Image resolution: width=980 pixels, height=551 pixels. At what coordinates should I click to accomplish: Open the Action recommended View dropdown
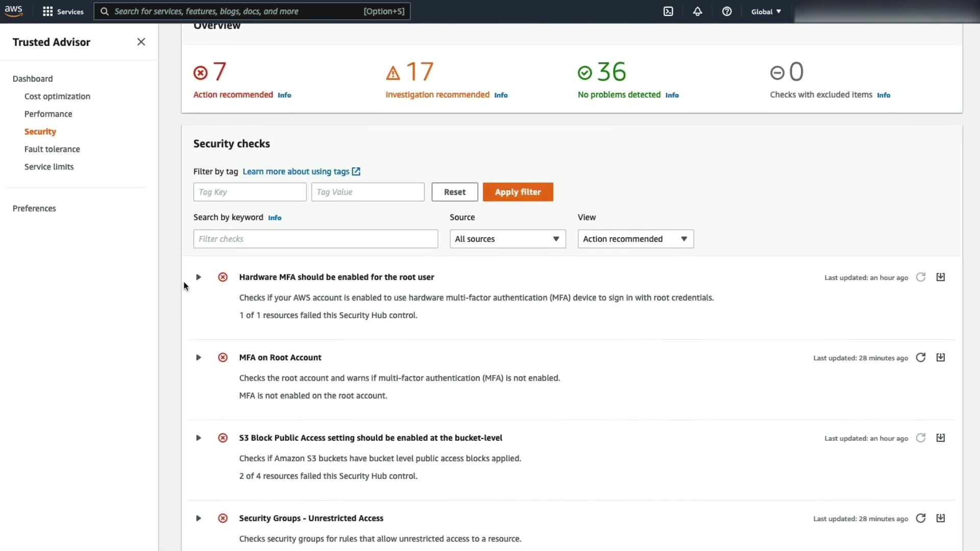pos(635,239)
